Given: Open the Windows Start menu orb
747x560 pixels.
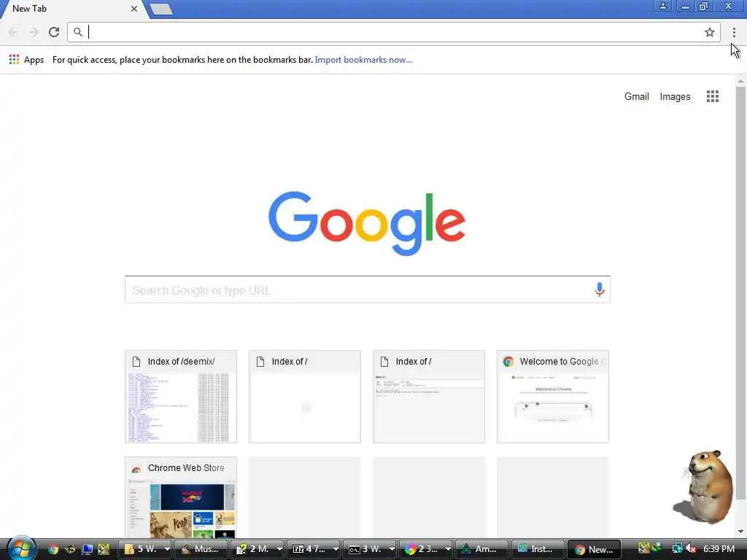Looking at the screenshot, I should [21, 548].
